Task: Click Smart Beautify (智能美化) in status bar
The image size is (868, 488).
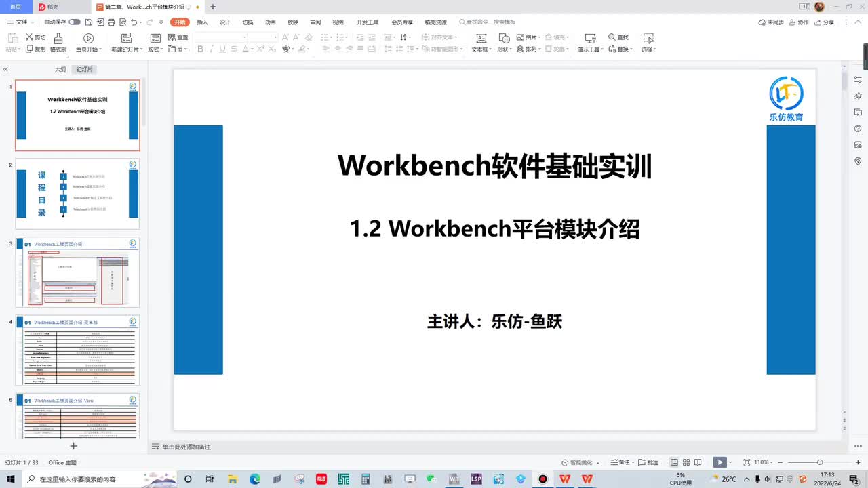Action: tap(580, 462)
